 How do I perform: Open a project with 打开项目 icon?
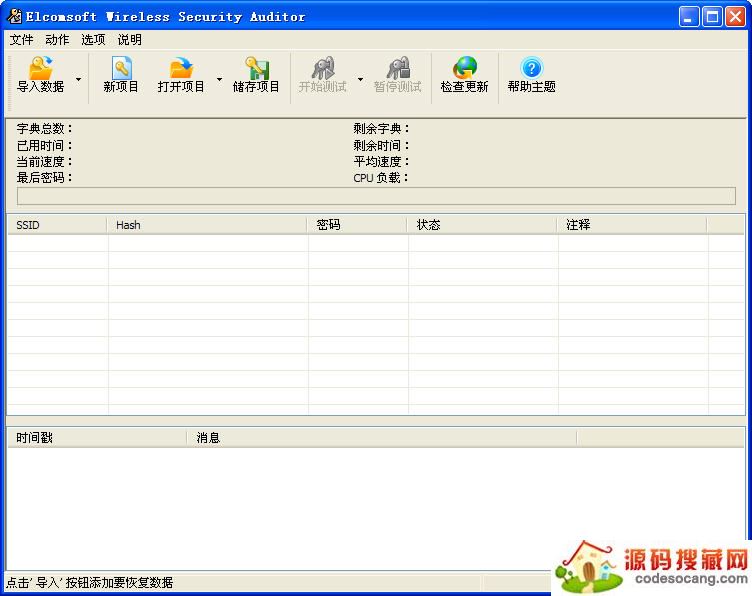(181, 69)
